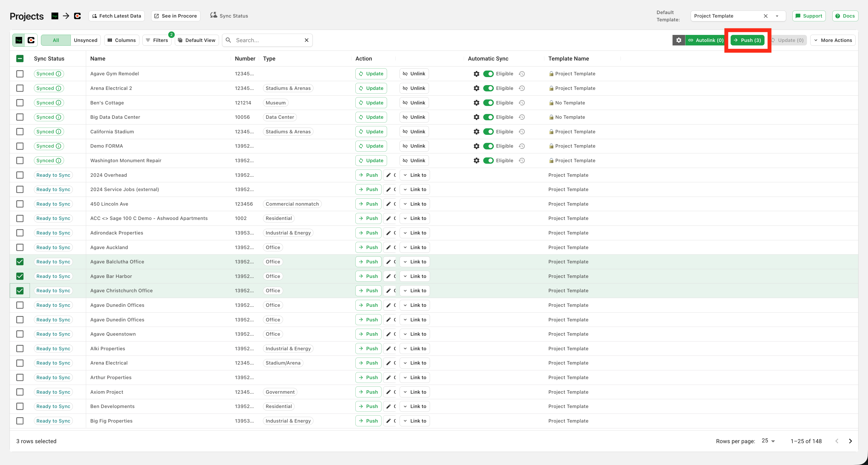
Task: Click Fetch Latest Data button
Action: [x=117, y=16]
